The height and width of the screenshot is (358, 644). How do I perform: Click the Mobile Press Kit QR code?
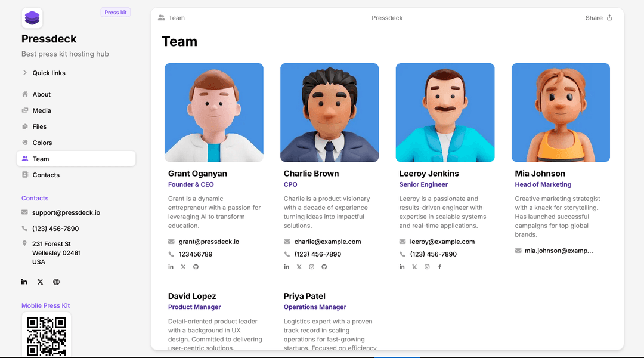tap(47, 335)
